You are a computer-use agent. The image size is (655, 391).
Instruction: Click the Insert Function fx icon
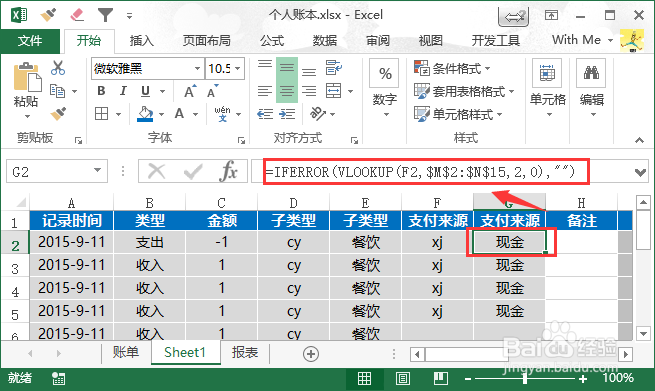pyautogui.click(x=228, y=171)
